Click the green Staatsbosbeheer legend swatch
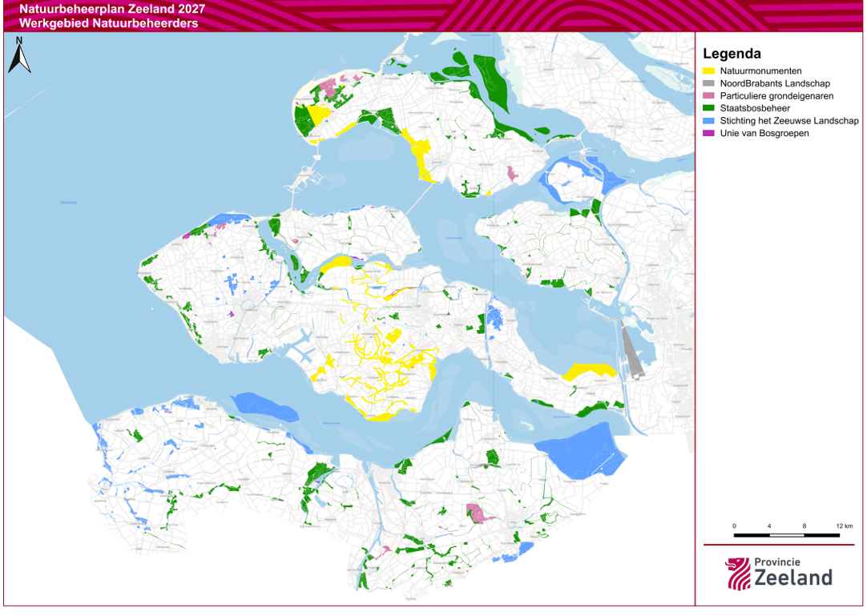The image size is (867, 616). click(708, 108)
